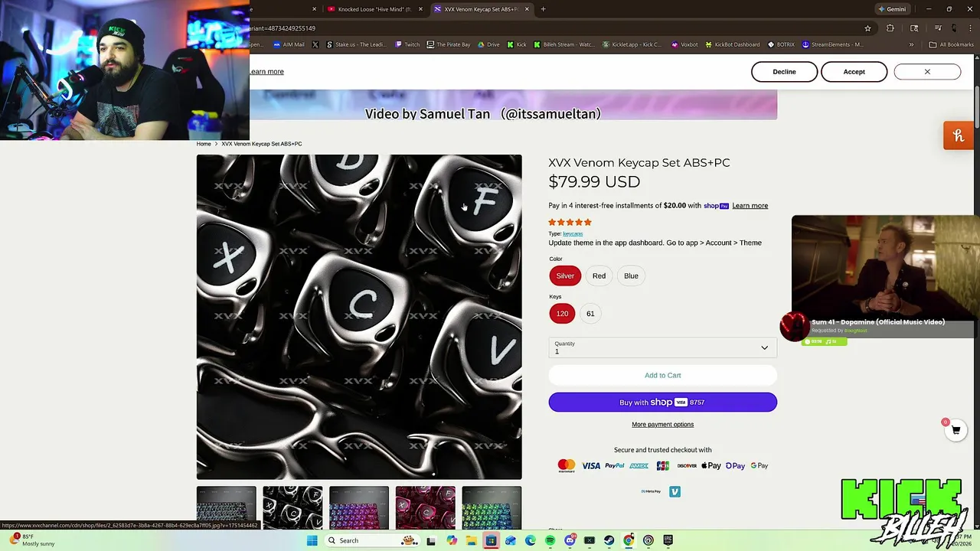Screen dimensions: 980x551
Task: Select the purple keyboard thumbnail
Action: [x=359, y=507]
